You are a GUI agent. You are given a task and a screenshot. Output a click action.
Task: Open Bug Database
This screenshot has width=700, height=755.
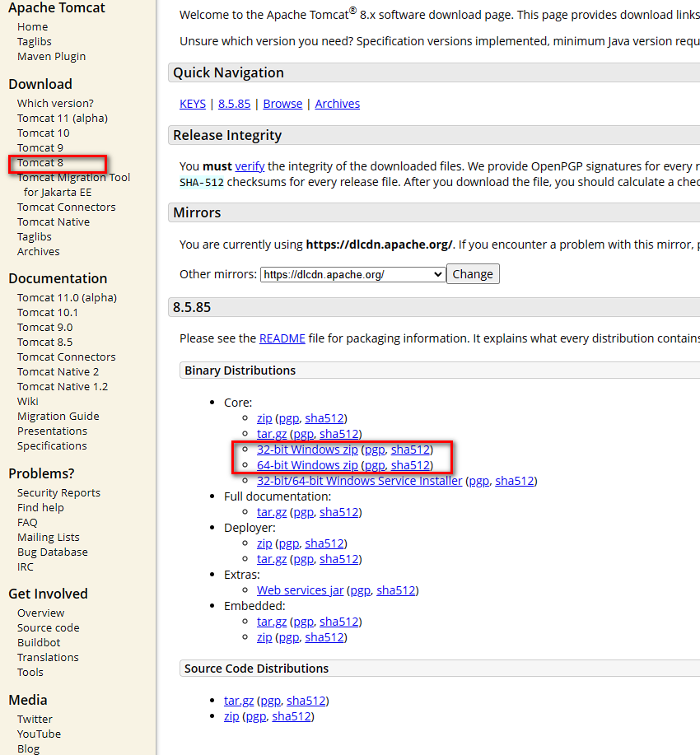click(53, 552)
